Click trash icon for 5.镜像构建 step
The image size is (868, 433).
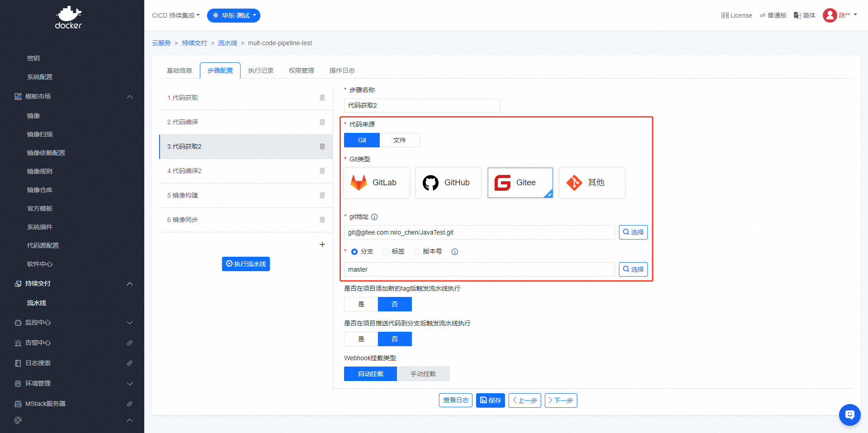322,195
